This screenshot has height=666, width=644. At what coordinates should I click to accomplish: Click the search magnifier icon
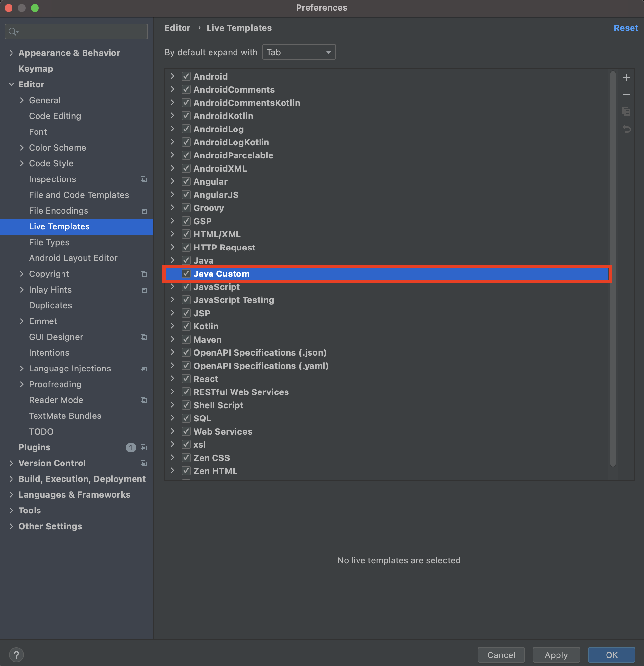pos(13,32)
